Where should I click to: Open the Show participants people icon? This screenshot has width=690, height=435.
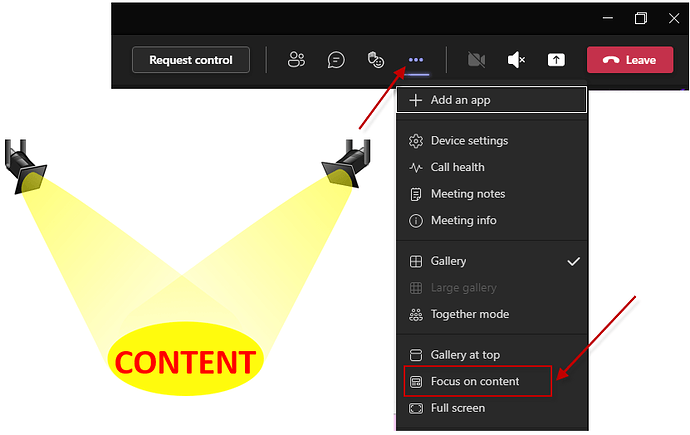296,60
